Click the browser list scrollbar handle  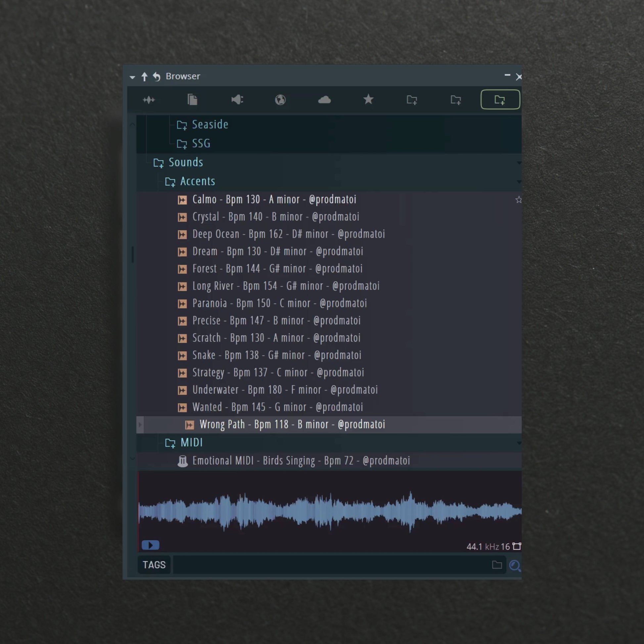tap(133, 255)
